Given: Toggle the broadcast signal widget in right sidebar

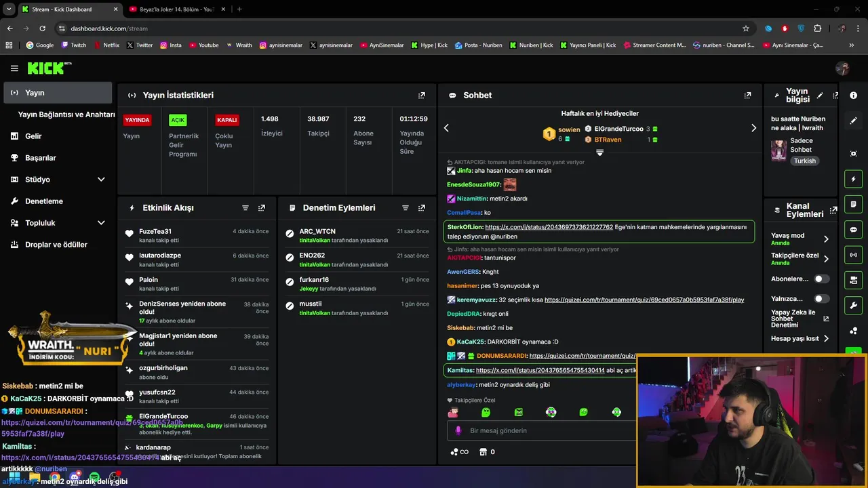Looking at the screenshot, I should [x=854, y=255].
